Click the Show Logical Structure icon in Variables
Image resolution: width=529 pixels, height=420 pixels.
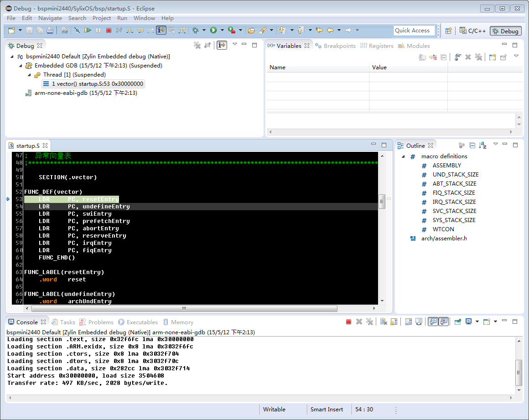433,57
